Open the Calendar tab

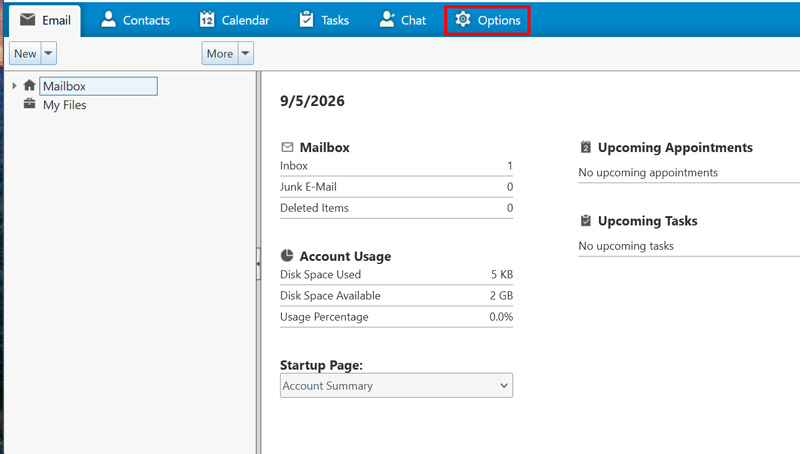pyautogui.click(x=234, y=20)
